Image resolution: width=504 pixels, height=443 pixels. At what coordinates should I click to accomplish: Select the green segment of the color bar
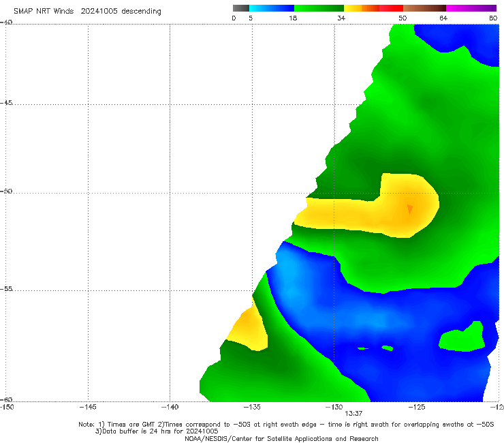point(319,8)
